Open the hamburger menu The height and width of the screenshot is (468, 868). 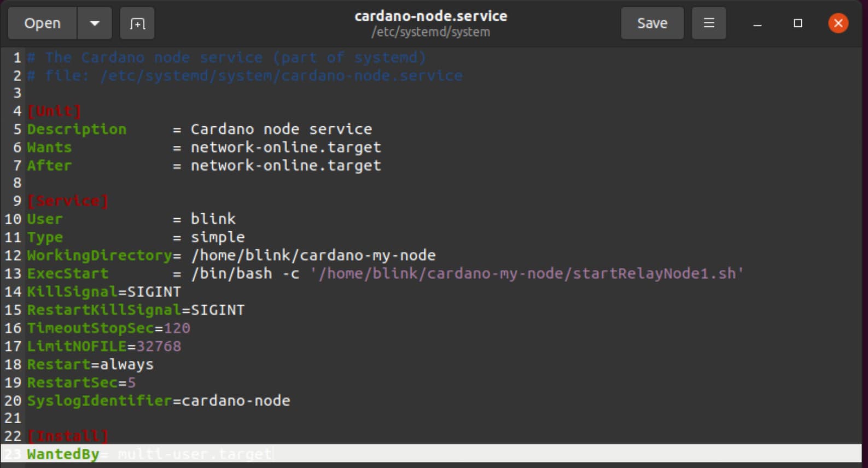(x=709, y=24)
